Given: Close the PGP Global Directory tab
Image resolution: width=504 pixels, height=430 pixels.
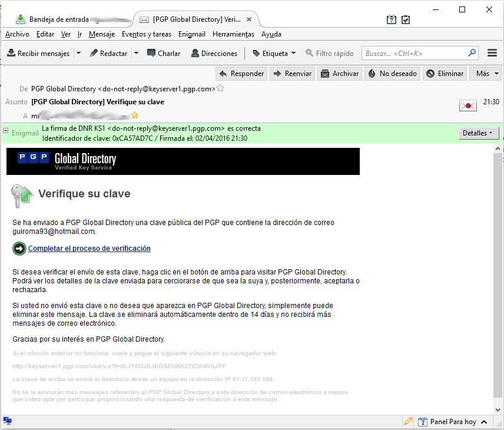Looking at the screenshot, I should [249, 19].
